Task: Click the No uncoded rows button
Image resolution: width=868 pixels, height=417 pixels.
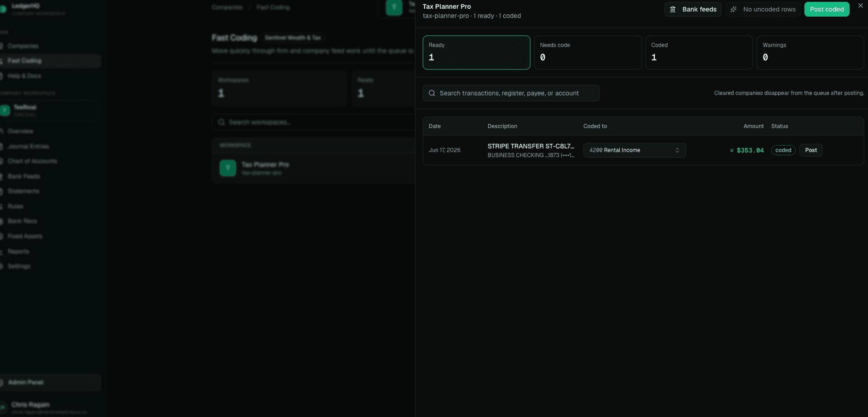Action: (763, 9)
